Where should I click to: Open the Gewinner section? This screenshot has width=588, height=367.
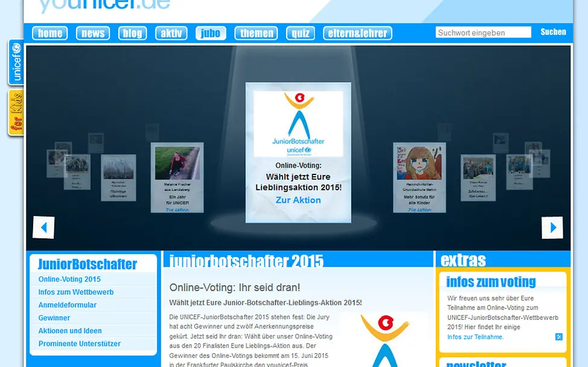(x=54, y=318)
